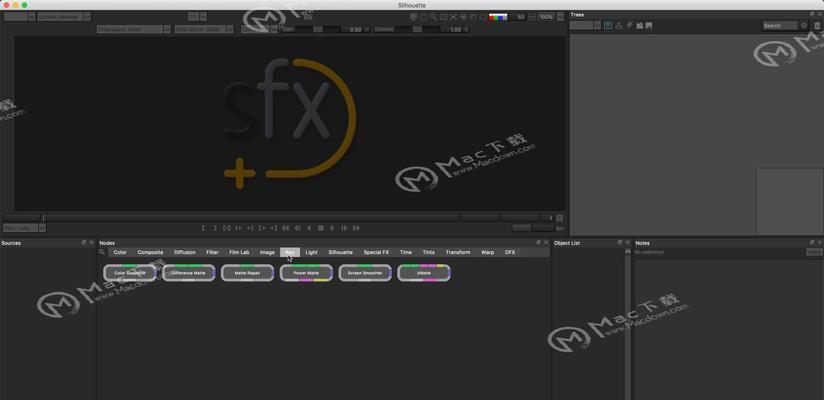Play the sequence forward
824x400 pixels.
coord(332,228)
